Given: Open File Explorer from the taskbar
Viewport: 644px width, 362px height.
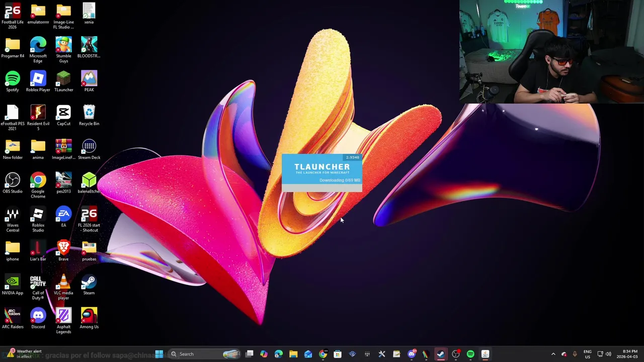Looking at the screenshot, I should tap(293, 354).
